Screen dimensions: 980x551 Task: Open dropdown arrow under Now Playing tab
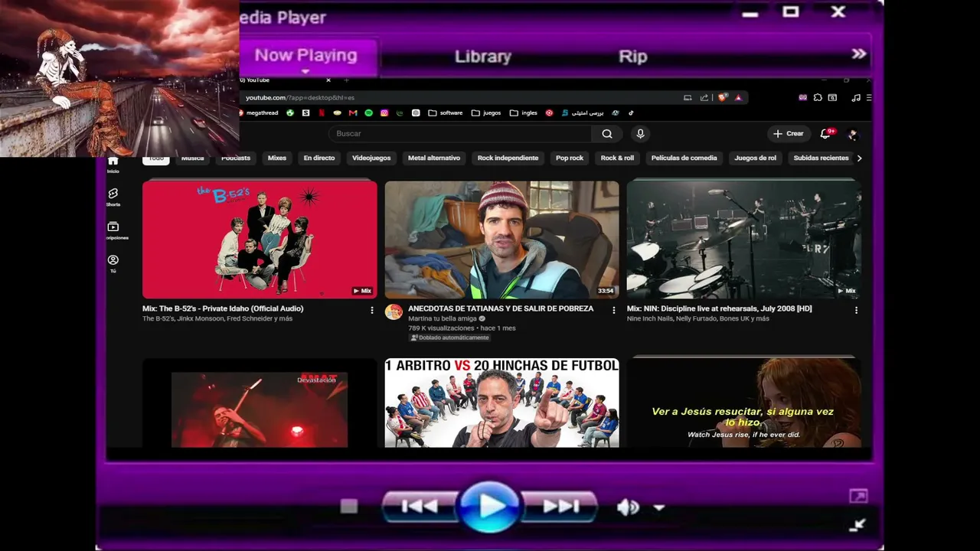pos(305,72)
